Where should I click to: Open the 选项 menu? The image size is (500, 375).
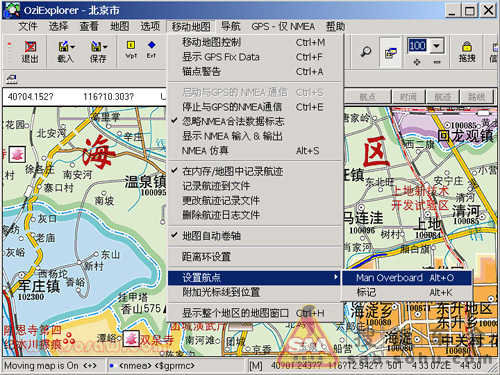(150, 26)
